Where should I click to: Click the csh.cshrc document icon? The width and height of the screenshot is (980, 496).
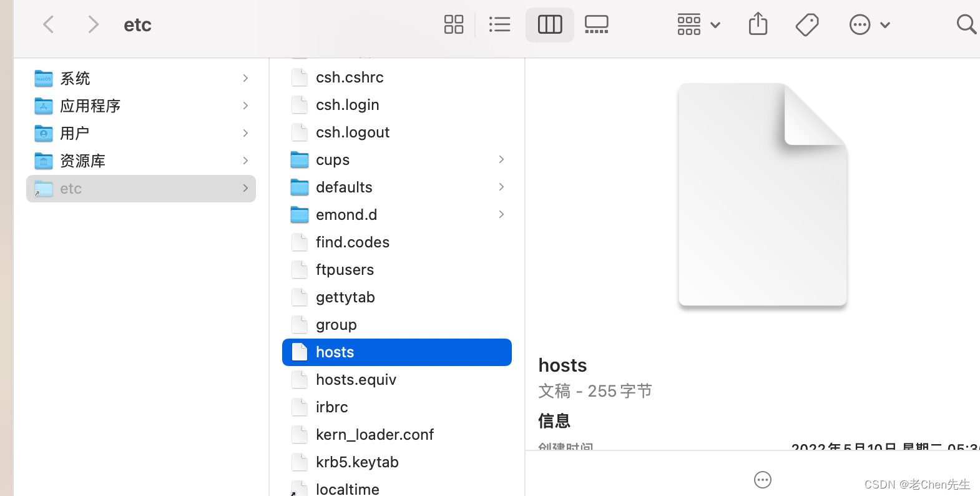click(x=300, y=77)
